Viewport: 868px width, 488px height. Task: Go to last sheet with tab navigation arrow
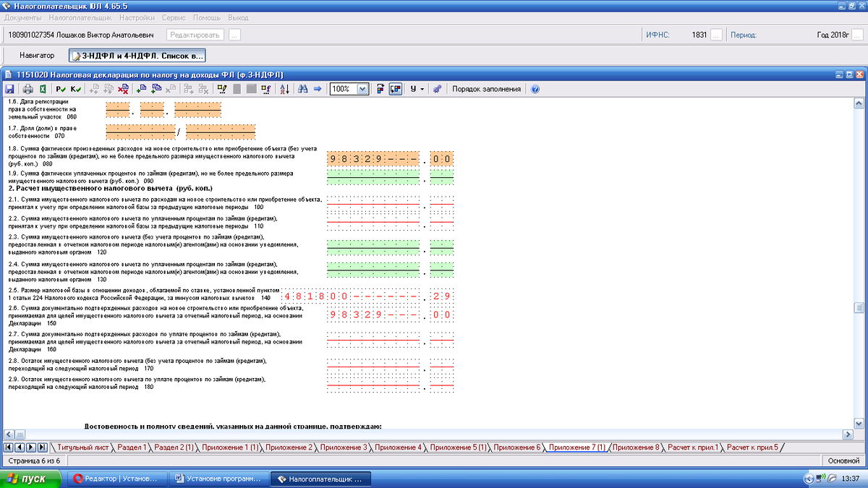click(43, 448)
